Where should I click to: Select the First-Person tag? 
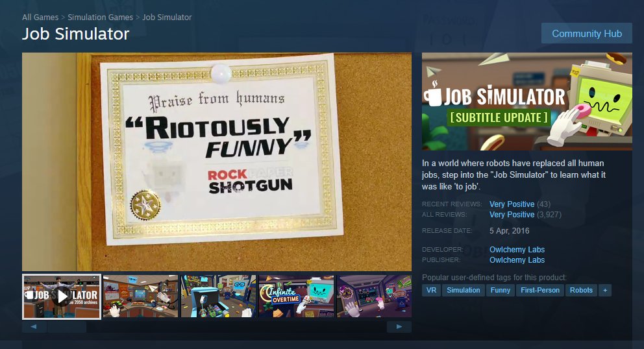click(539, 290)
